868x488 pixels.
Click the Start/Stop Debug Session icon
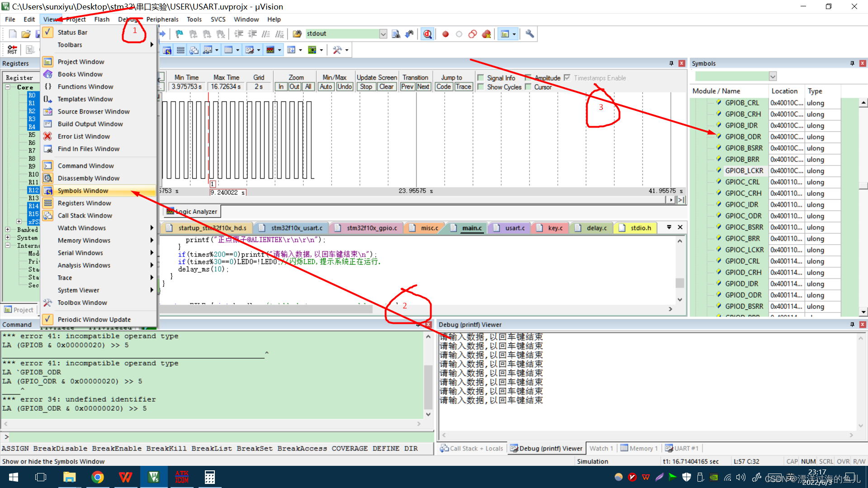point(427,34)
